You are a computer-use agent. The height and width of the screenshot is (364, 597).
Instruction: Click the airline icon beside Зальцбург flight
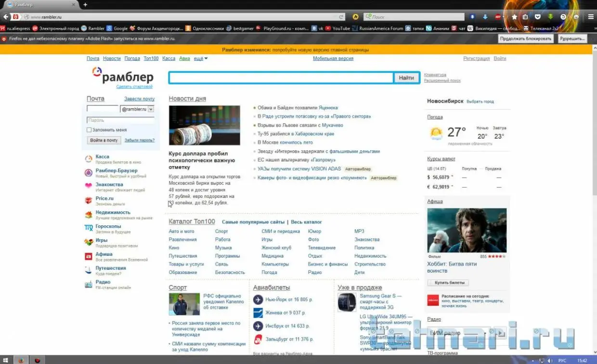[258, 339]
